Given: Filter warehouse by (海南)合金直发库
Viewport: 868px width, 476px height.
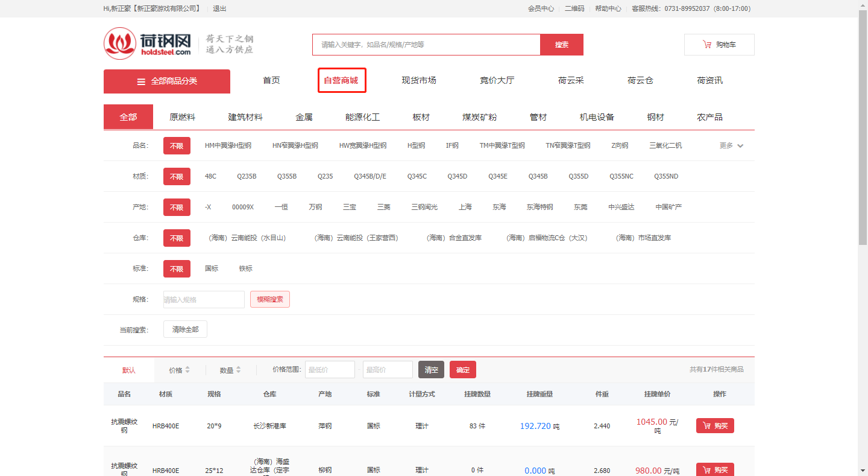Looking at the screenshot, I should click(x=453, y=238).
